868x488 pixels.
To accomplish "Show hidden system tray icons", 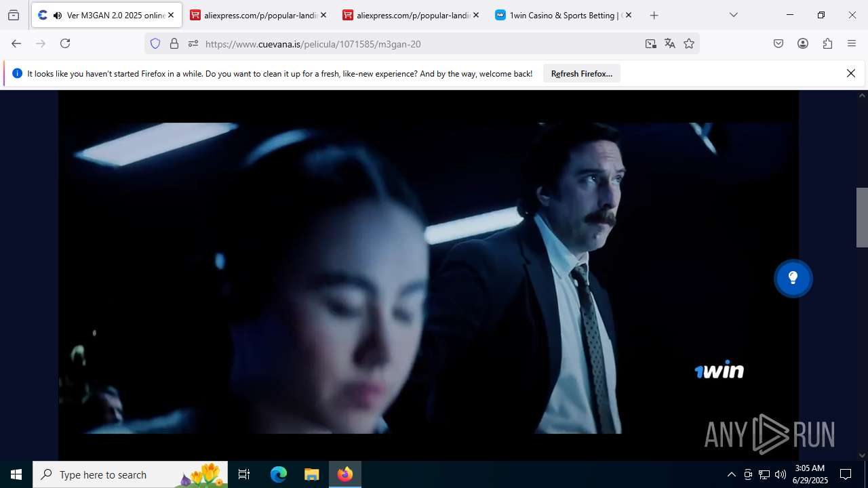I will (x=731, y=474).
